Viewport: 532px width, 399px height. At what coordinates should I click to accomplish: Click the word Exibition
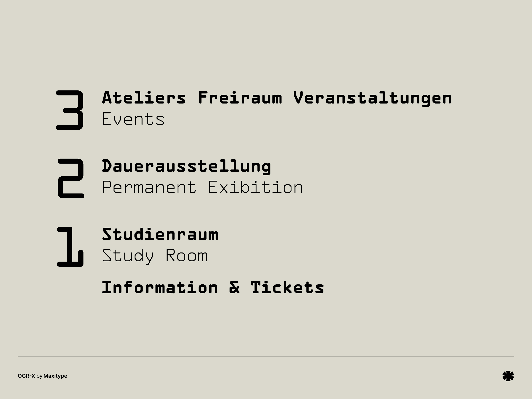click(255, 188)
